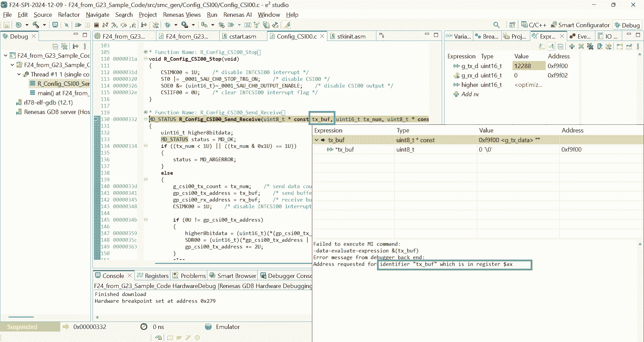
Task: Open the dropdown arrow beside Build hammer
Action: click(44, 25)
